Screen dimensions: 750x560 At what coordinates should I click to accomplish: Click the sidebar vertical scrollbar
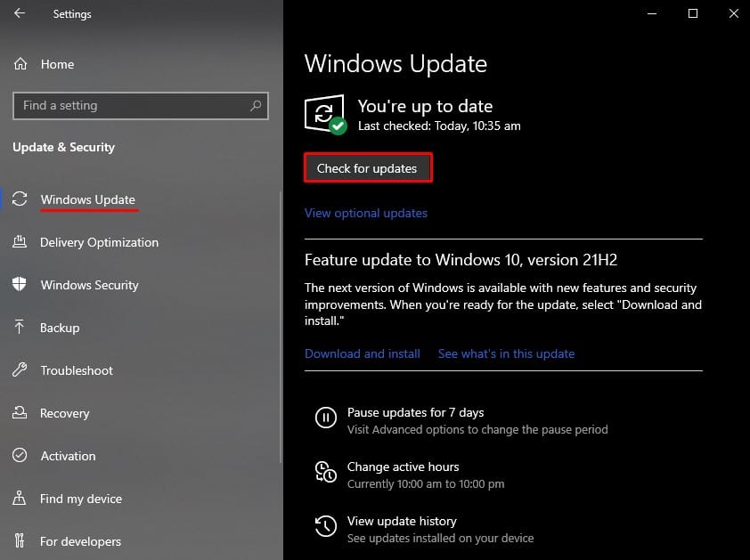point(281,327)
